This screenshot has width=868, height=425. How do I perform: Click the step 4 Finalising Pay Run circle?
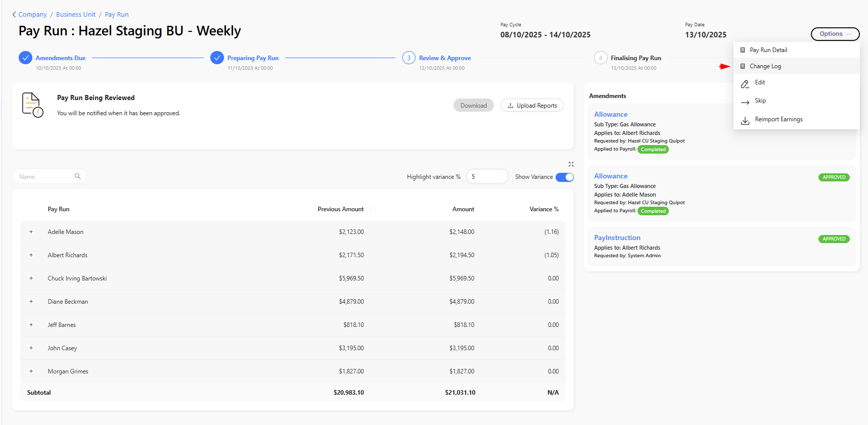(x=601, y=58)
